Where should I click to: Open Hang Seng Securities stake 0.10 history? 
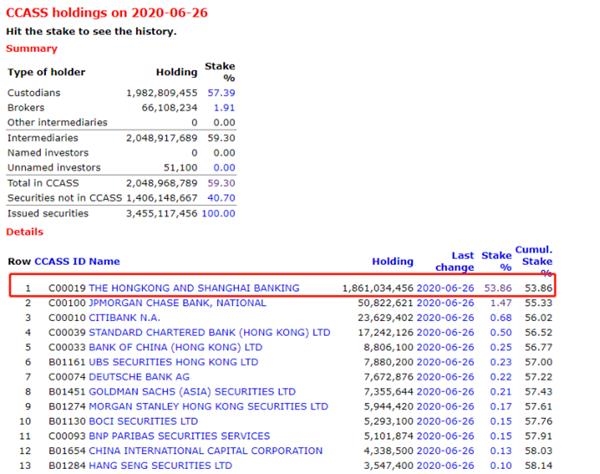(x=501, y=466)
